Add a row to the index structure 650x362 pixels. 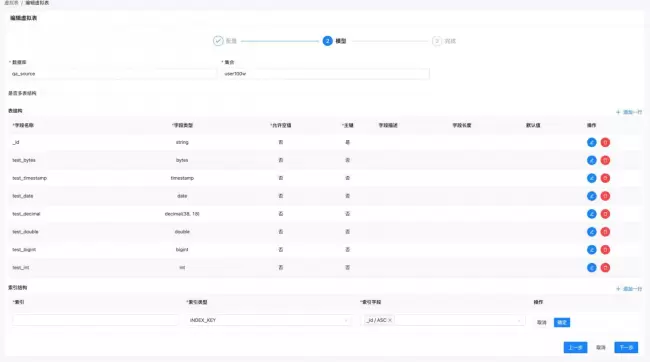point(629,289)
